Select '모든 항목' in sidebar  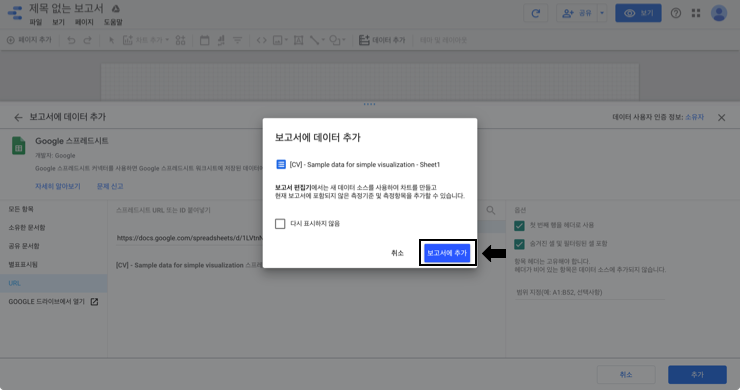coord(53,209)
